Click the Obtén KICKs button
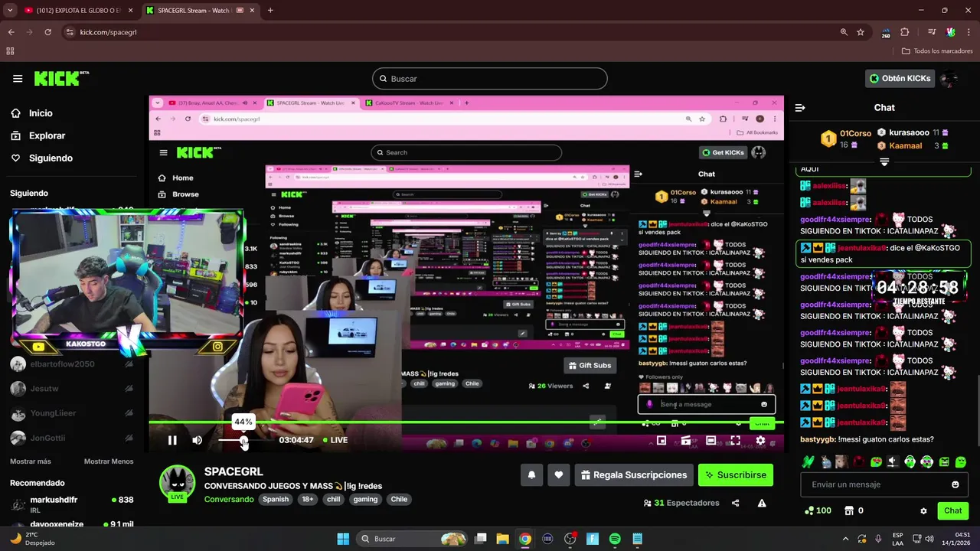The height and width of the screenshot is (551, 980). pyautogui.click(x=900, y=78)
